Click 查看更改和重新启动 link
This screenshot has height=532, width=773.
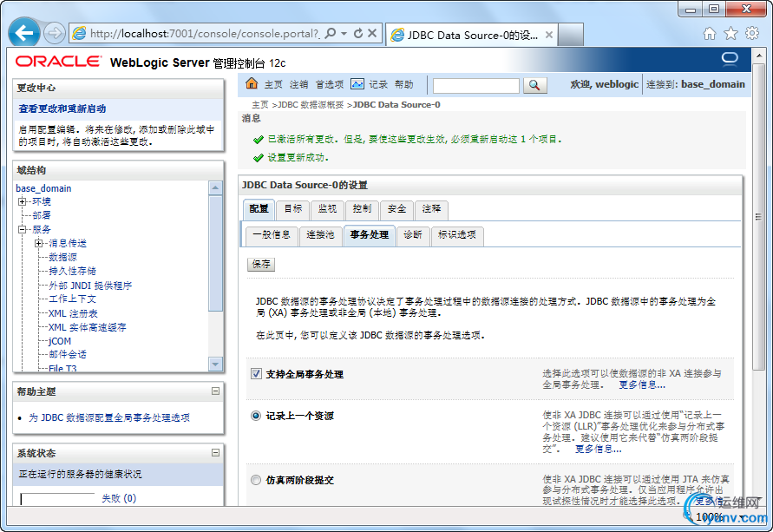point(62,108)
